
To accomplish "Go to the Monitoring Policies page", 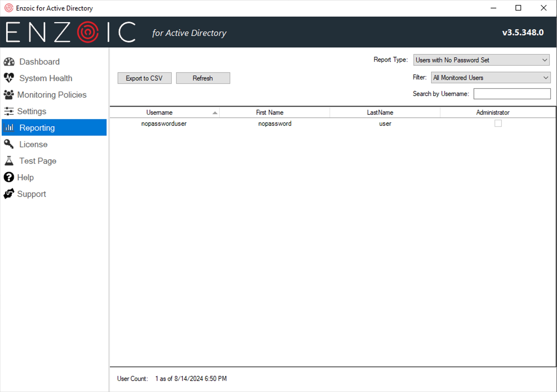I will [x=52, y=95].
